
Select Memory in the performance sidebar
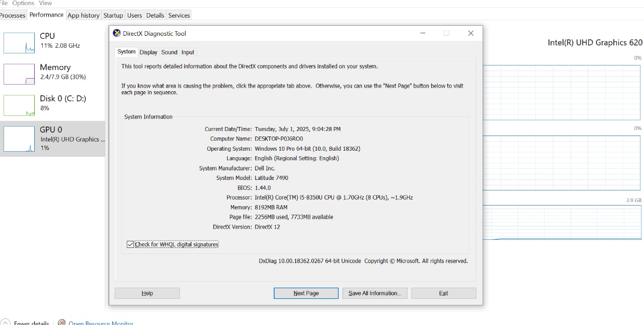point(52,74)
